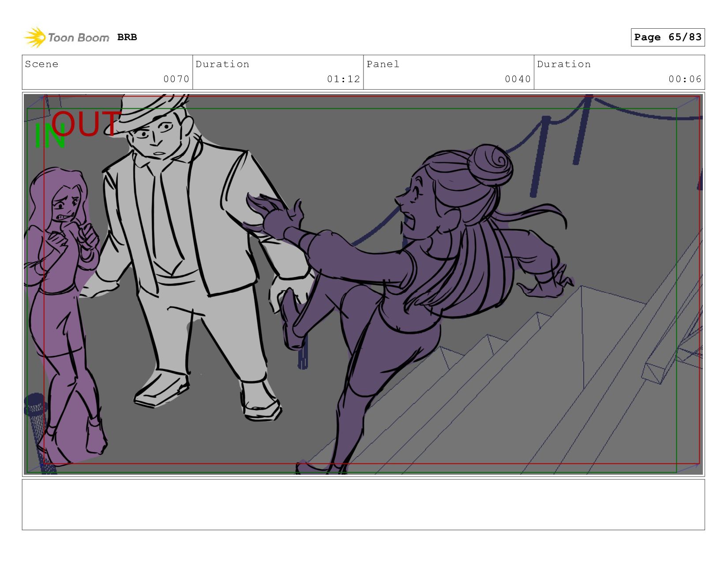Select the Page 65/83 indicator

(668, 37)
